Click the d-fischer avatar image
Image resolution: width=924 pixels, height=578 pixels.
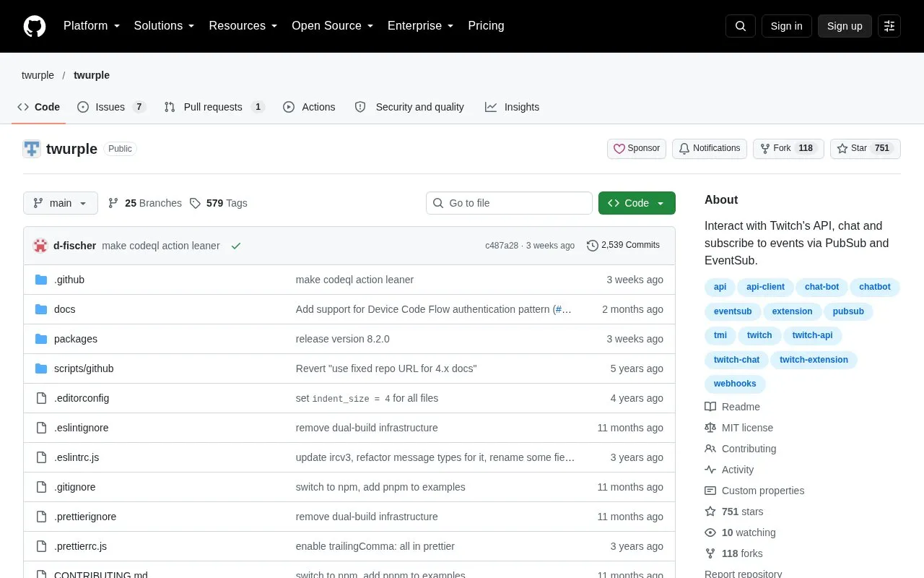point(40,246)
